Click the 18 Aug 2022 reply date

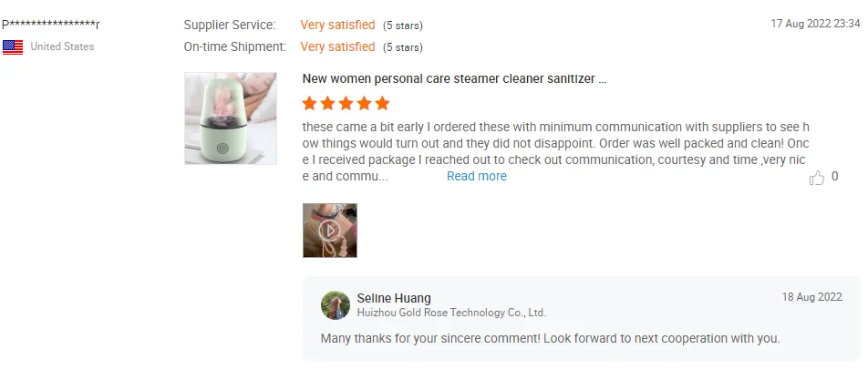point(811,297)
